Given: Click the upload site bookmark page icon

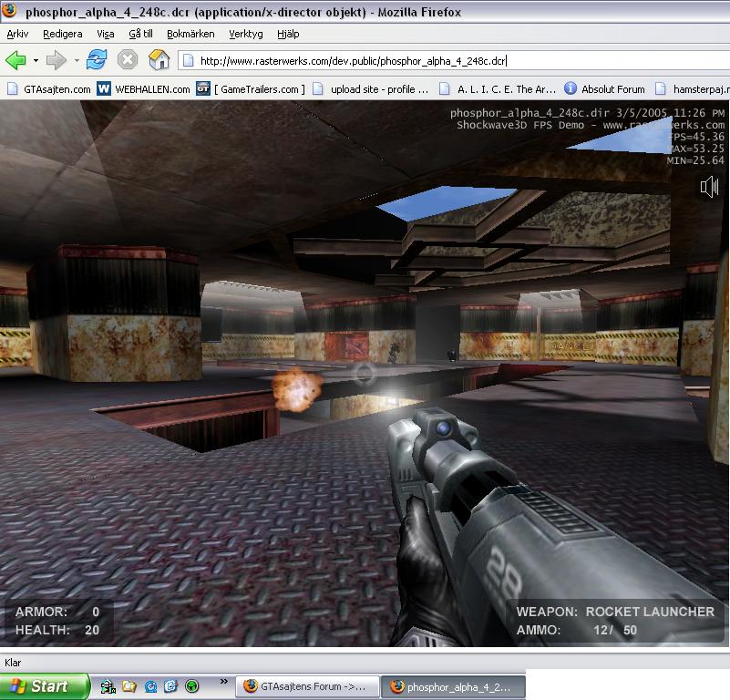Looking at the screenshot, I should point(317,88).
